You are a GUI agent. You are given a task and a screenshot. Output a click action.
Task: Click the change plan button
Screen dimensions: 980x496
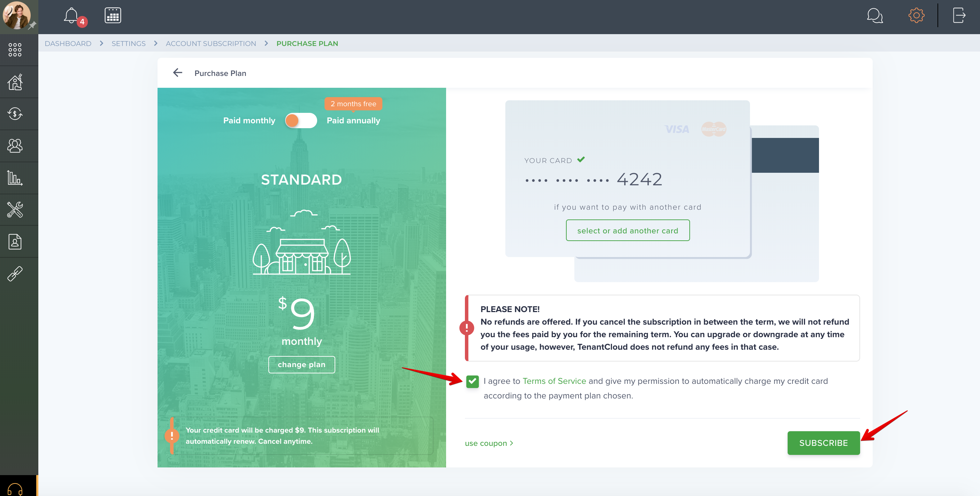coord(301,364)
